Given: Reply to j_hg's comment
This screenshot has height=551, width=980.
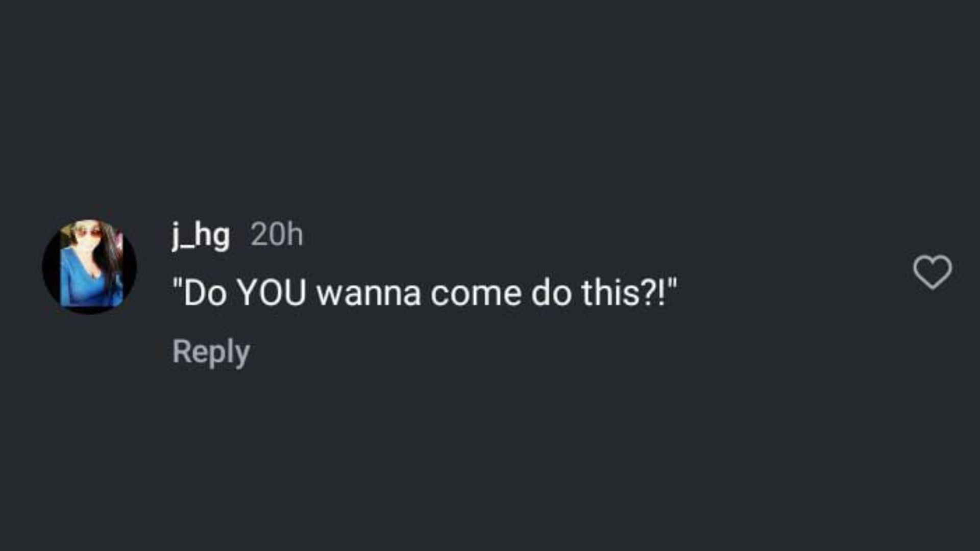Looking at the screenshot, I should coord(211,352).
